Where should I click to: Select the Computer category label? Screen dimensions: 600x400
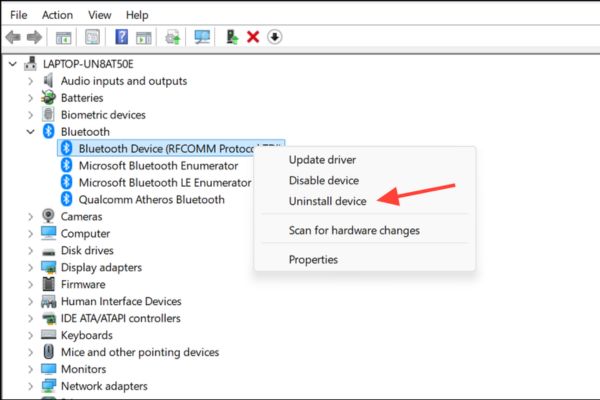[85, 233]
